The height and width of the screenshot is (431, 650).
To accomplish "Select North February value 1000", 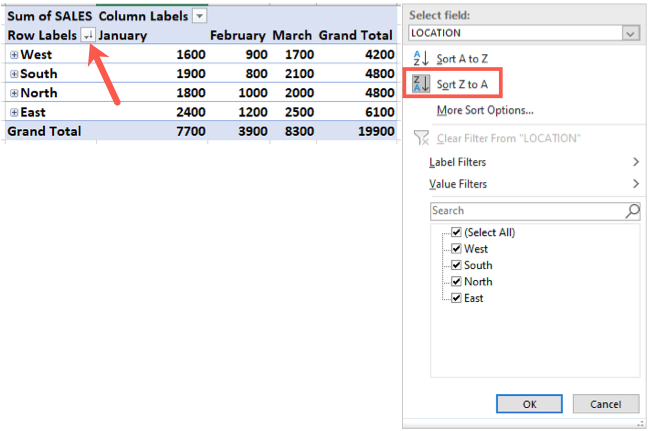I will (x=253, y=92).
